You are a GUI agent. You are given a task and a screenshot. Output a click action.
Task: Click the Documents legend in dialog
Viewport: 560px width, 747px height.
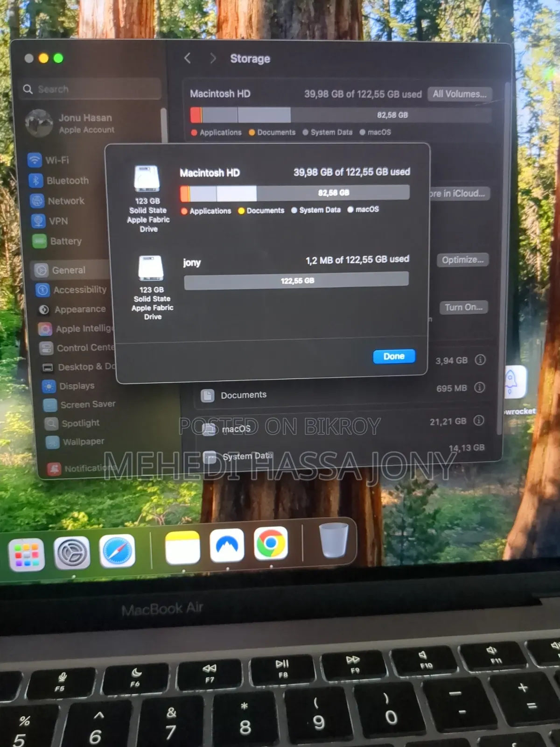261,211
